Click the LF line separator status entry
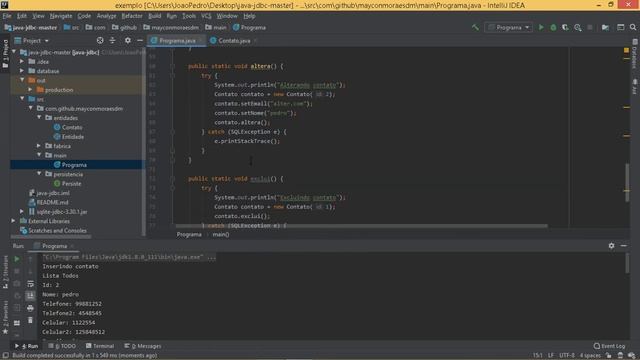The width and height of the screenshot is (640, 360). (551, 356)
